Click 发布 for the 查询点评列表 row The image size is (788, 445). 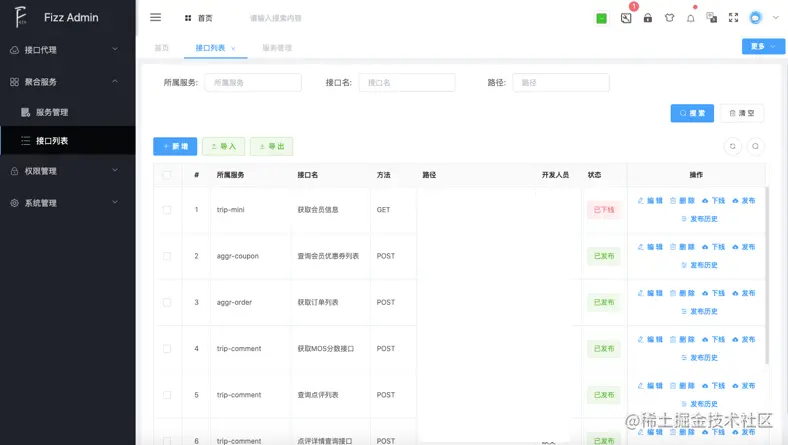pos(744,386)
